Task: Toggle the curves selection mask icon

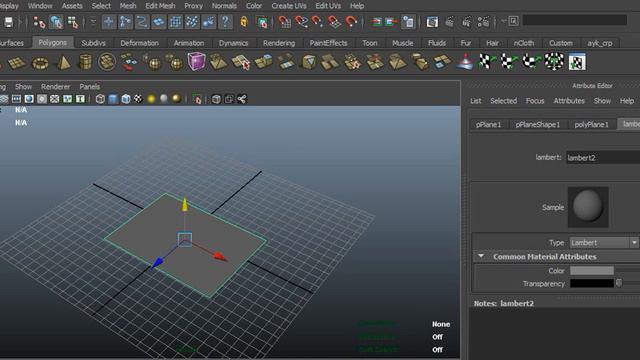Action: pyautogui.click(x=142, y=22)
